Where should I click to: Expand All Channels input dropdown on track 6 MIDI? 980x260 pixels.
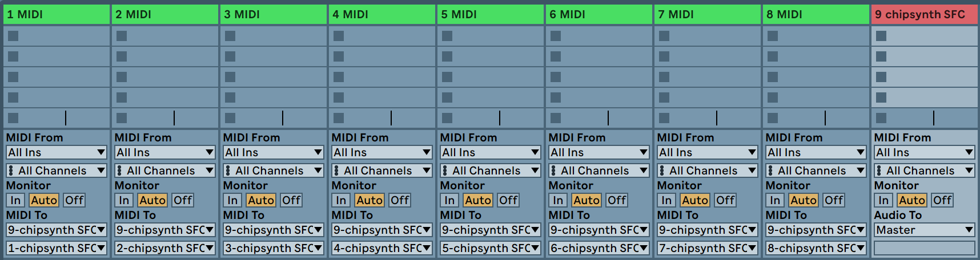click(x=599, y=170)
